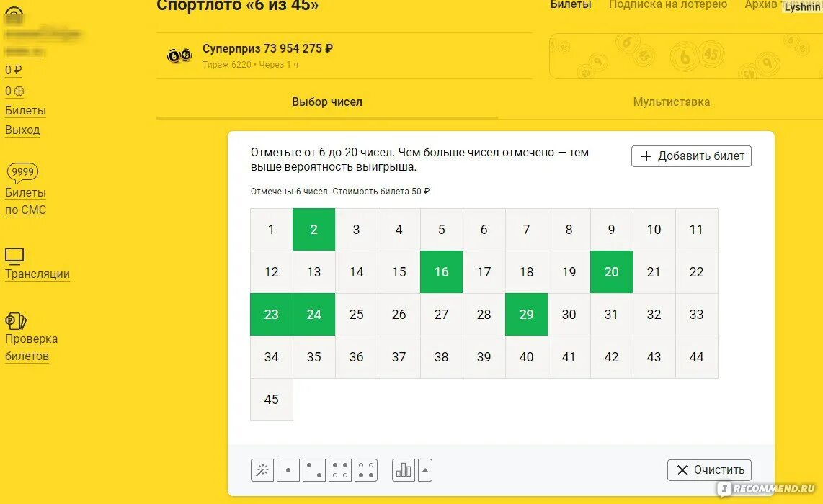This screenshot has height=504, width=823.
Task: Deselect number 24 in the grid
Action: 314,314
